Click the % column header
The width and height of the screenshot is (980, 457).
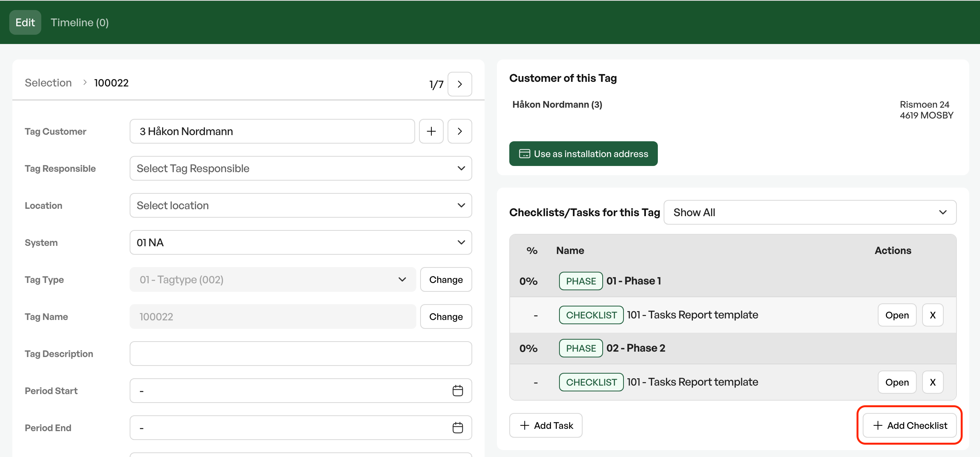[x=532, y=251]
